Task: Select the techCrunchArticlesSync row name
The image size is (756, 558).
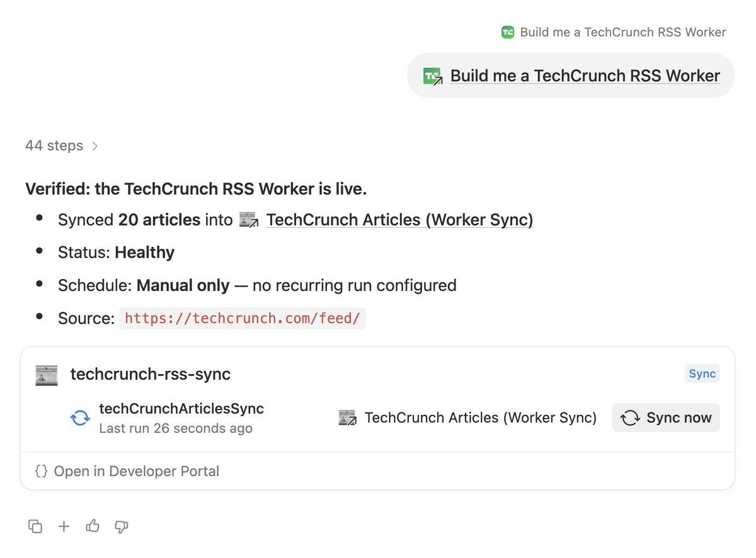Action: tap(181, 409)
